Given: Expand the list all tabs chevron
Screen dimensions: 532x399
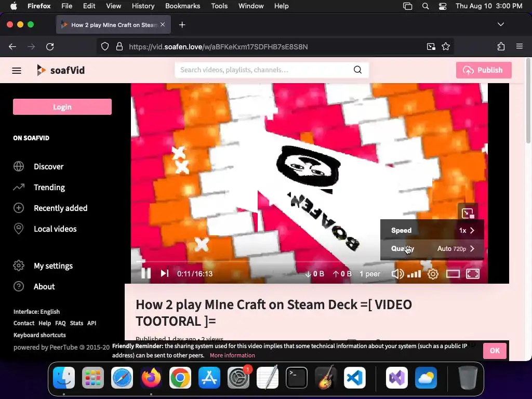Looking at the screenshot, I should [501, 24].
